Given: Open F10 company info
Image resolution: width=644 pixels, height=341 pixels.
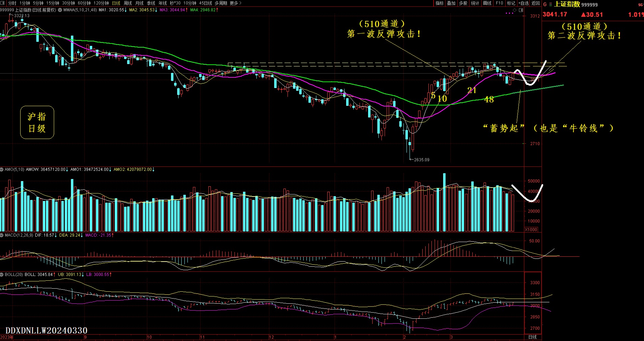Looking at the screenshot, I should pos(499,3).
